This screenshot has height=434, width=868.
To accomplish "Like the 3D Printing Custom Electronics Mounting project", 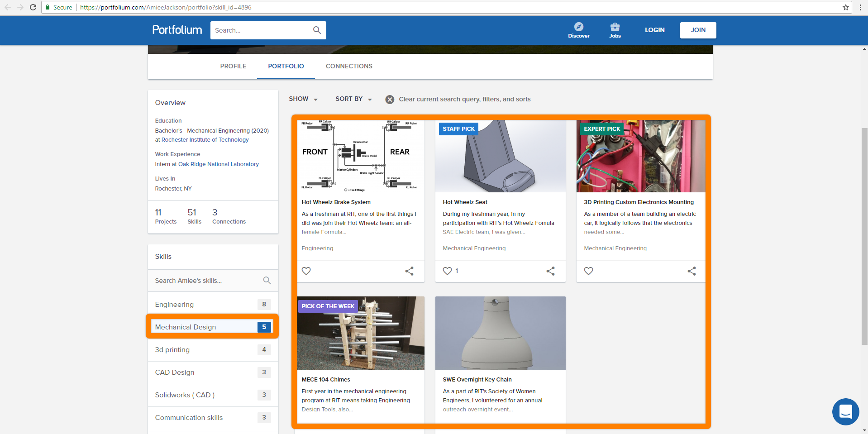I will [588, 271].
